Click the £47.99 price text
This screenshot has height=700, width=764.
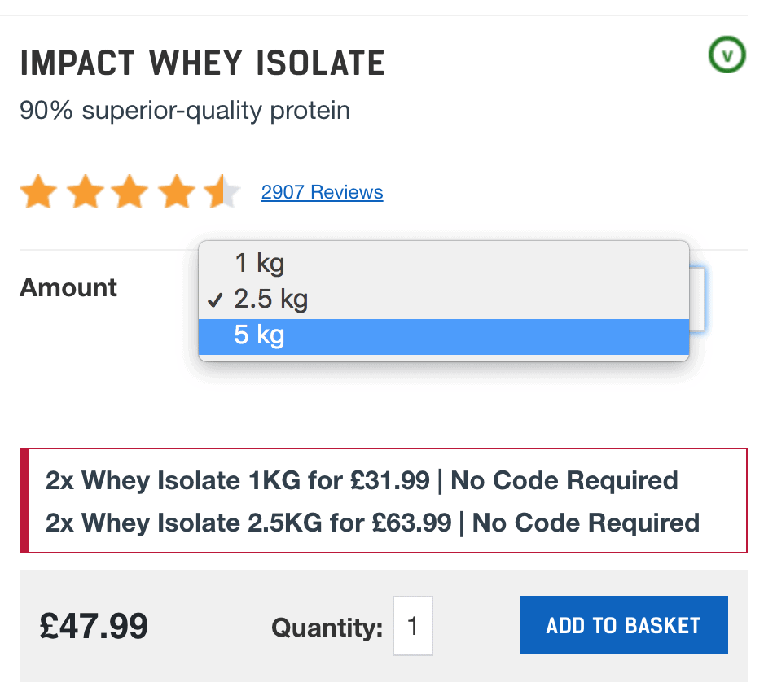[94, 626]
